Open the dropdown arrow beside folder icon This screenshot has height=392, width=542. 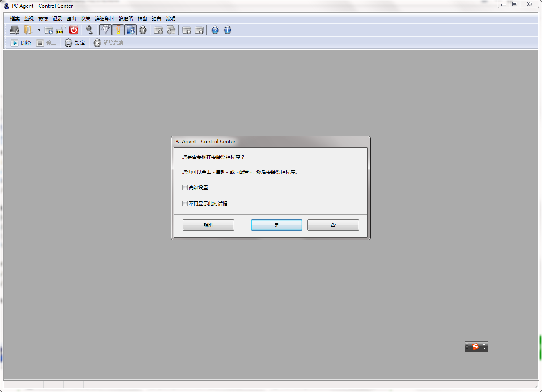39,30
